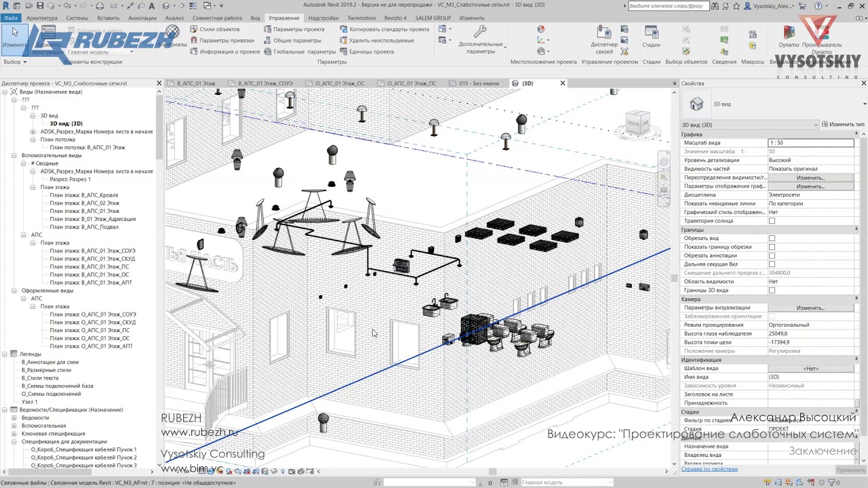Click Изменить for rendering settings (Параметры визуализации)

tap(810, 308)
